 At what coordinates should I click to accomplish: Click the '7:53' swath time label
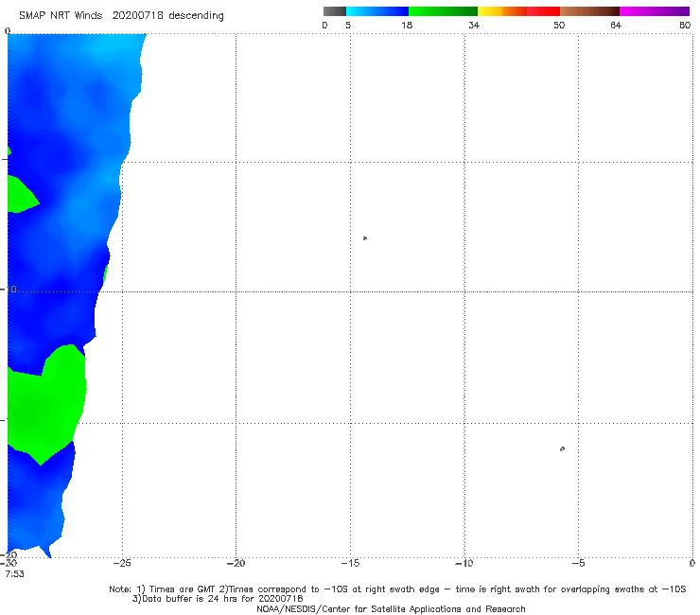[15, 574]
